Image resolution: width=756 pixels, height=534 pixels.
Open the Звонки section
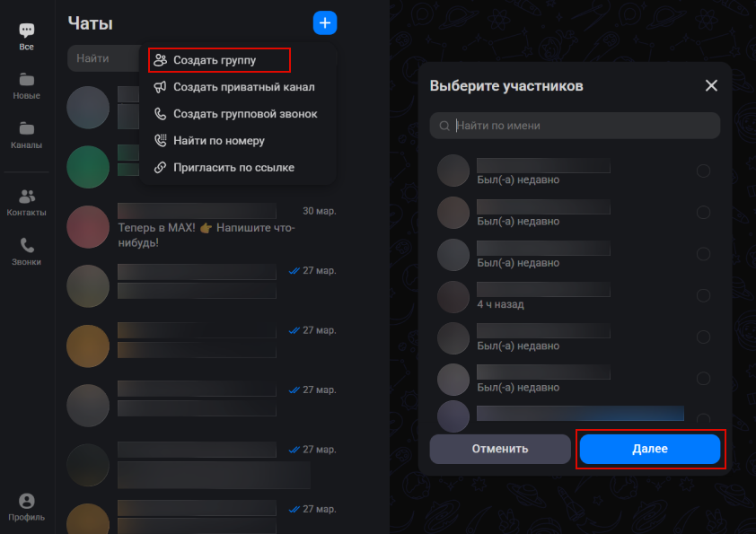tap(26, 251)
